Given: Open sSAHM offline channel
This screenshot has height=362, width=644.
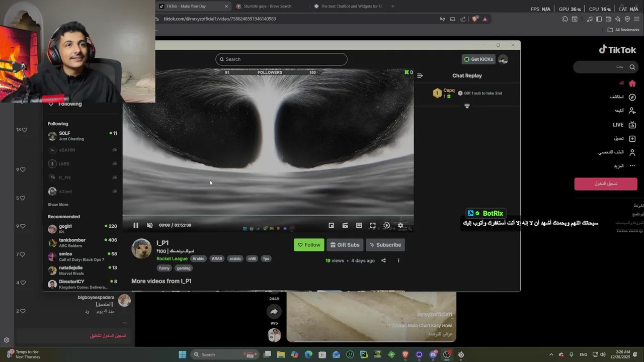Looking at the screenshot, I should 83,150.
